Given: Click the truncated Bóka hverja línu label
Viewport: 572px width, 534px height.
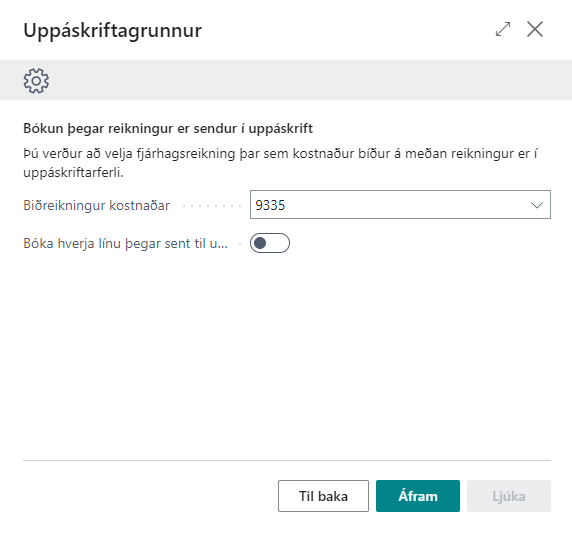Looking at the screenshot, I should pos(125,243).
